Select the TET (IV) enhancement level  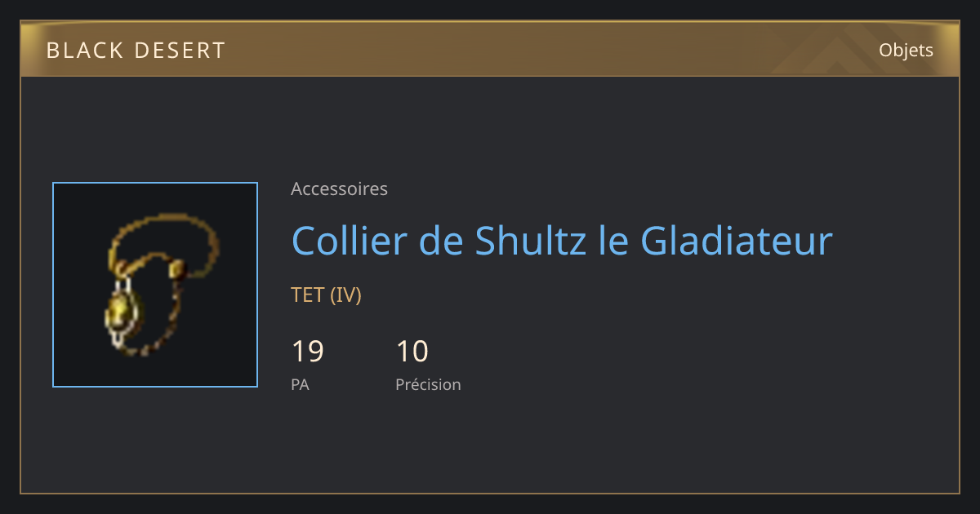(x=326, y=295)
